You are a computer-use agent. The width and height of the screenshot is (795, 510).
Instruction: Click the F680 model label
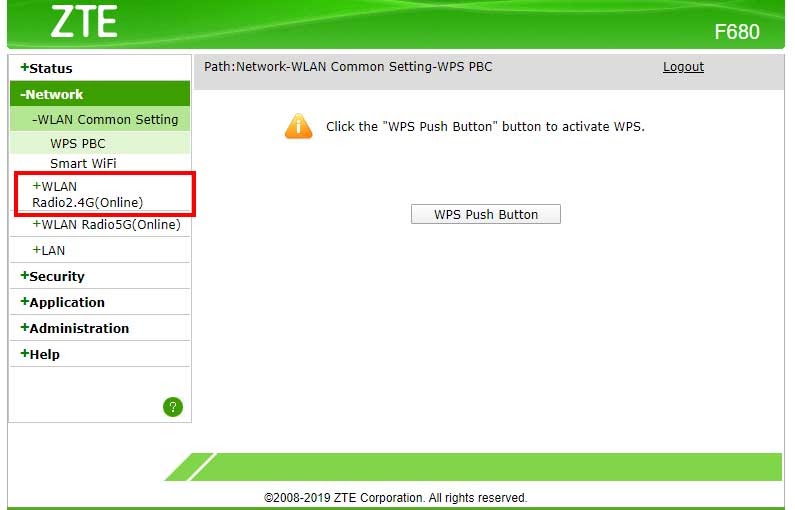coord(737,32)
